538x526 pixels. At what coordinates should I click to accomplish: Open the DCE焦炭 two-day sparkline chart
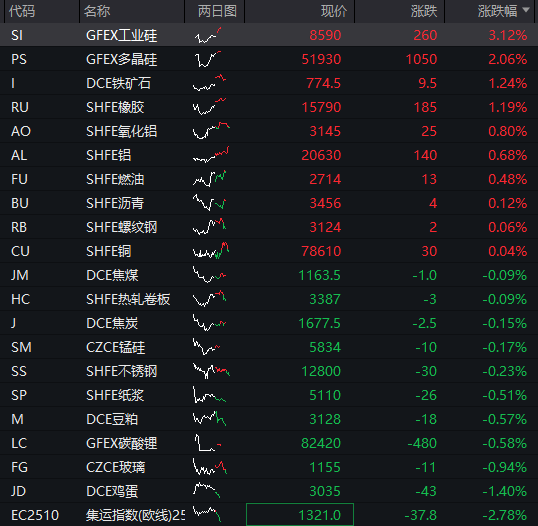coord(209,323)
